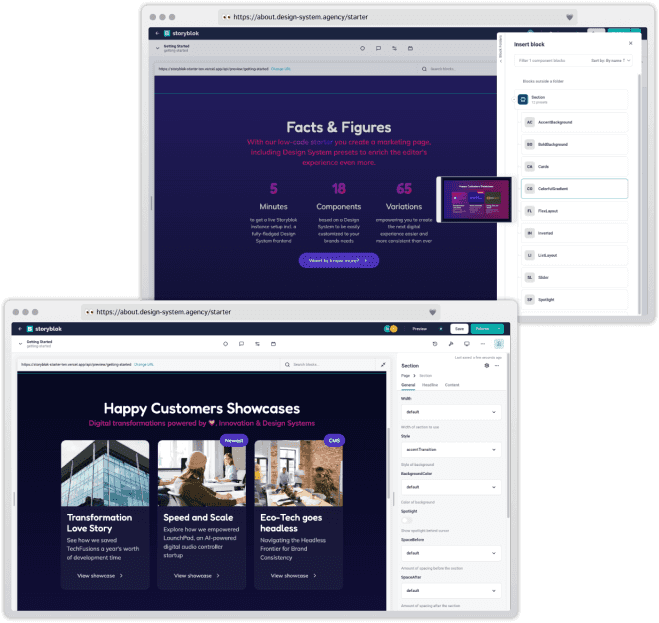Click calendar/window icon in front window toolbar
The height and width of the screenshot is (623, 659).
point(273,344)
